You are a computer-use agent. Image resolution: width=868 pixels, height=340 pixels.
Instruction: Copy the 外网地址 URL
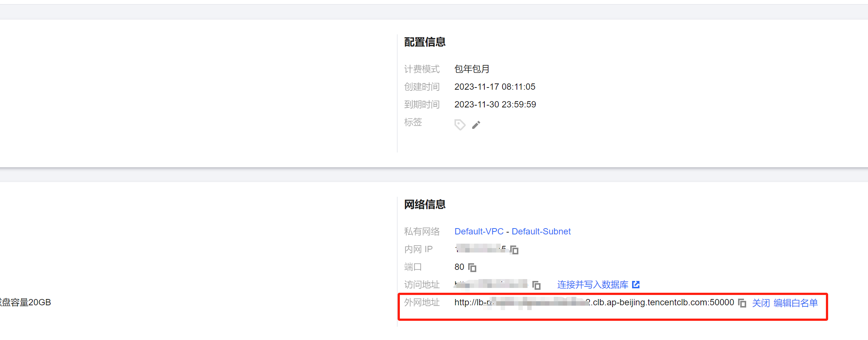(x=742, y=303)
